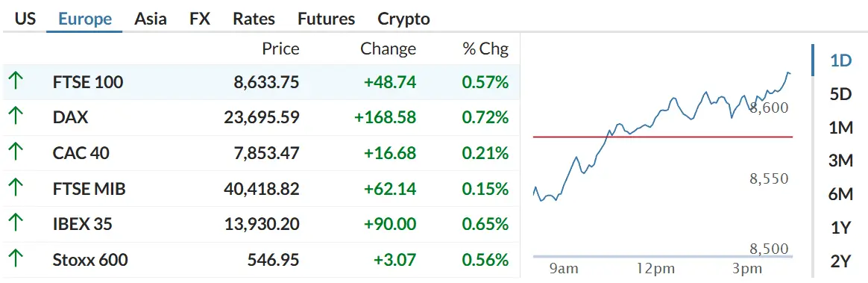Screen dimensions: 868x283
Task: Click the green up arrow beside FTSE 100
Action: [16, 82]
